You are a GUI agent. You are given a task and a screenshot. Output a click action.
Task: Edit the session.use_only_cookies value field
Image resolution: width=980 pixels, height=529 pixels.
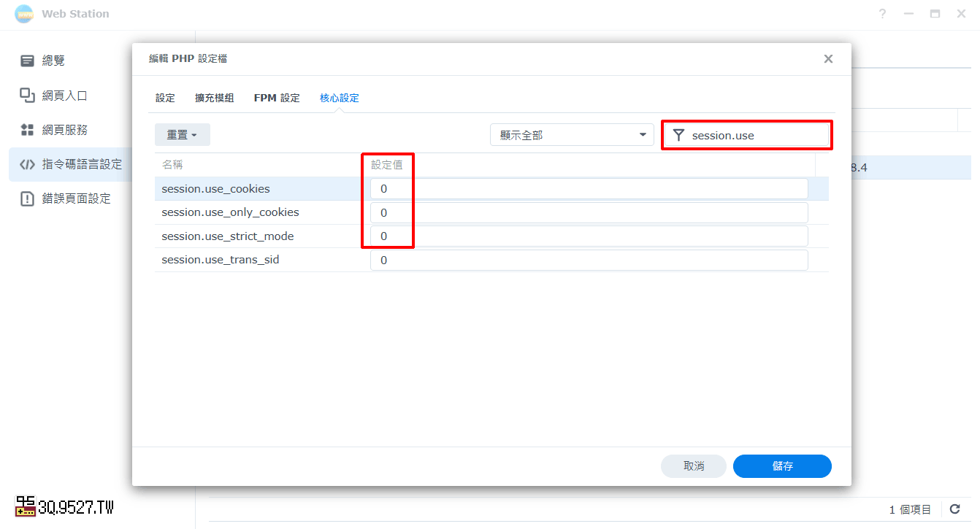point(589,212)
